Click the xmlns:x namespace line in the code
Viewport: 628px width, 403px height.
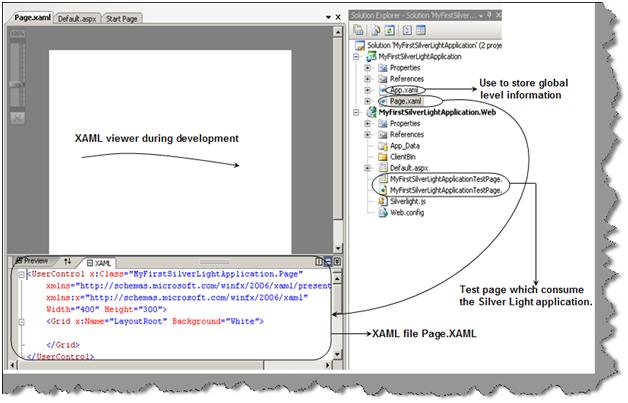coord(177,298)
